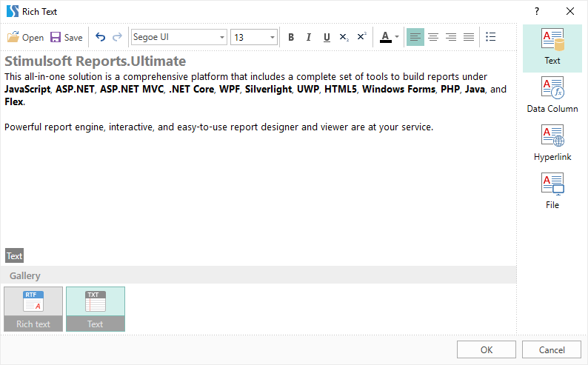This screenshot has width=588, height=365.
Task: Click the word Silverlight in the editor
Action: point(268,89)
